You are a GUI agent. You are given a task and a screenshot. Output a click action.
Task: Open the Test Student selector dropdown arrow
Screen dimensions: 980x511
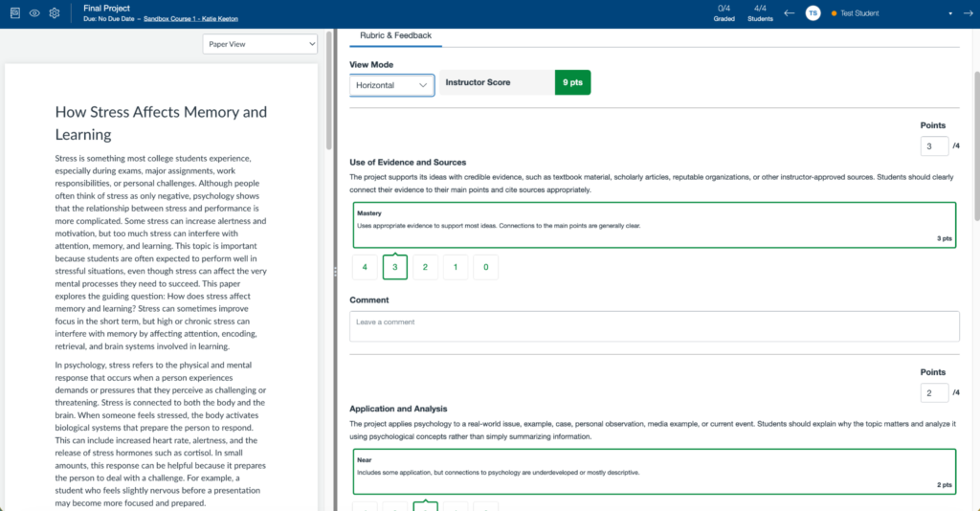(950, 13)
